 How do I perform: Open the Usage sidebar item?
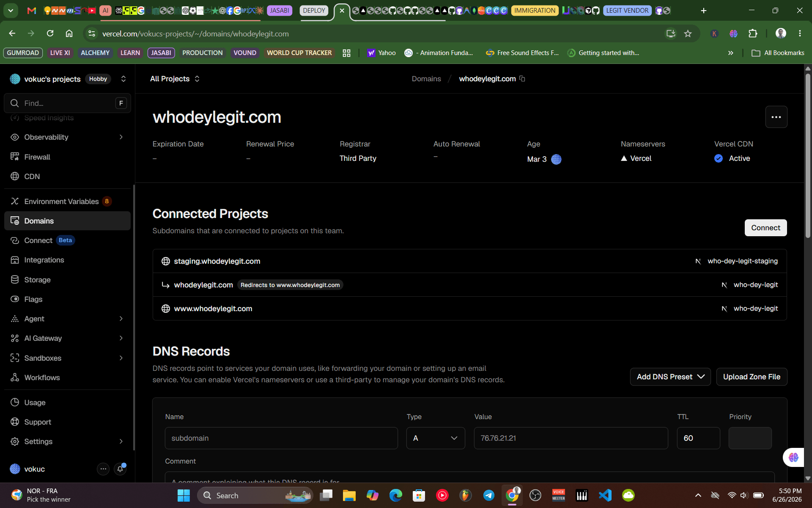68,403
